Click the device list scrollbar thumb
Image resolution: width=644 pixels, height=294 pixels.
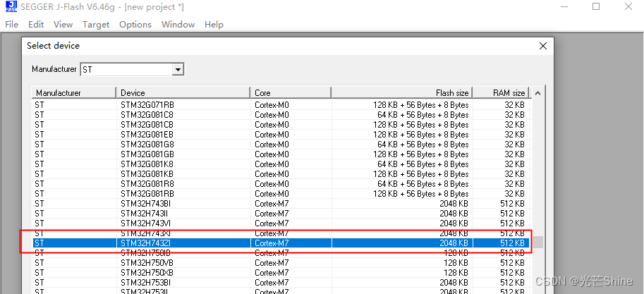[x=537, y=243]
